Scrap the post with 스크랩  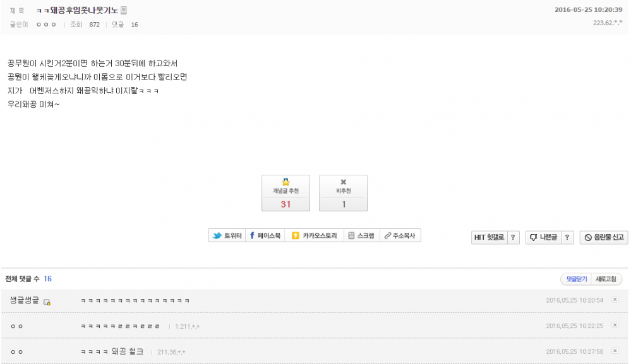tap(361, 236)
